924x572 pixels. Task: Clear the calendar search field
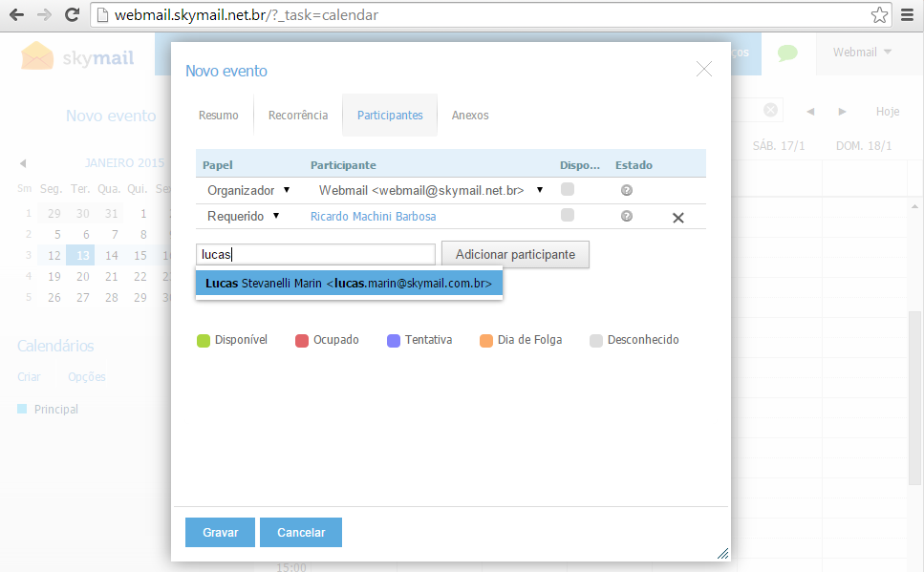coord(770,110)
